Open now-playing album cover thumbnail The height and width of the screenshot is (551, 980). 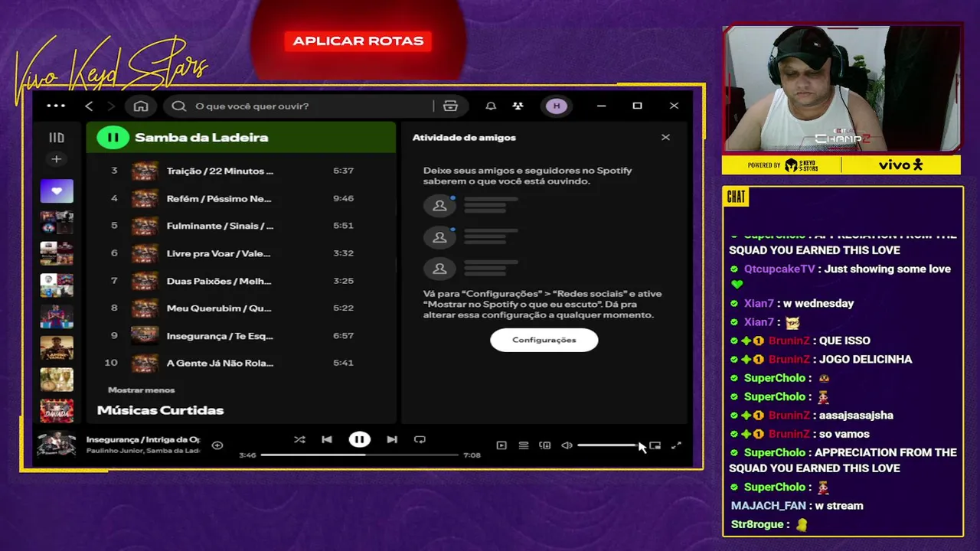coord(57,445)
